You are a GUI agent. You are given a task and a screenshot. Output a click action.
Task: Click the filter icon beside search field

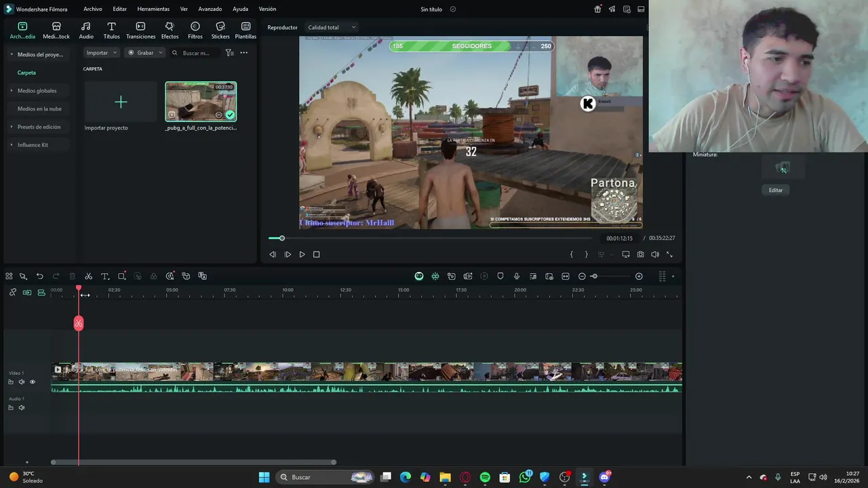pos(229,52)
